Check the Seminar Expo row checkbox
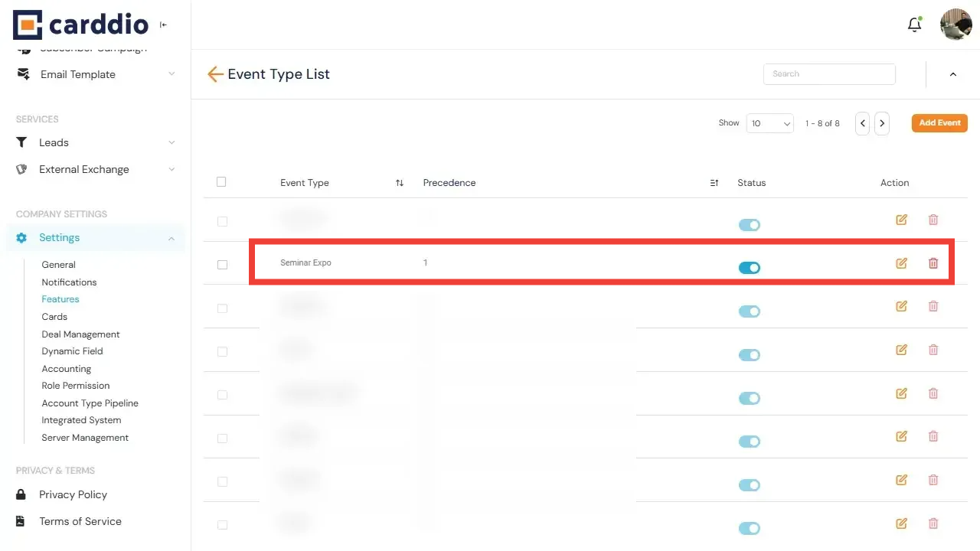 pos(222,265)
